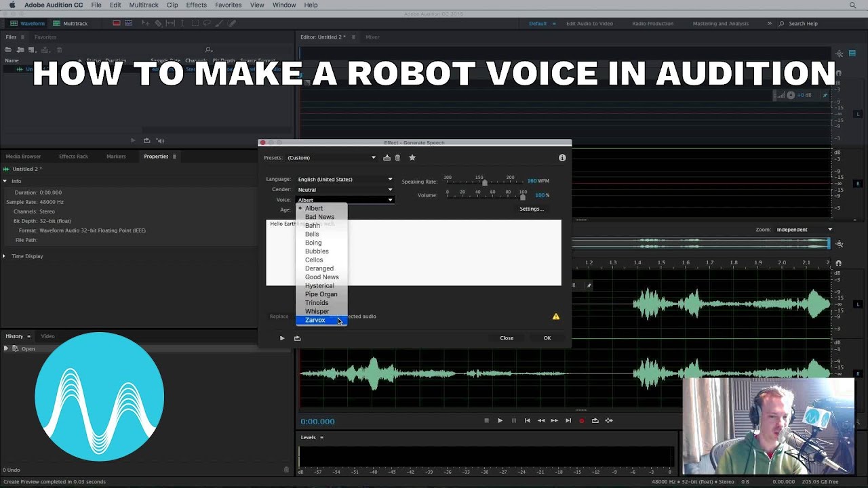Viewport: 868px width, 488px height.
Task: Delete preset trash icon in dialog
Action: click(397, 157)
